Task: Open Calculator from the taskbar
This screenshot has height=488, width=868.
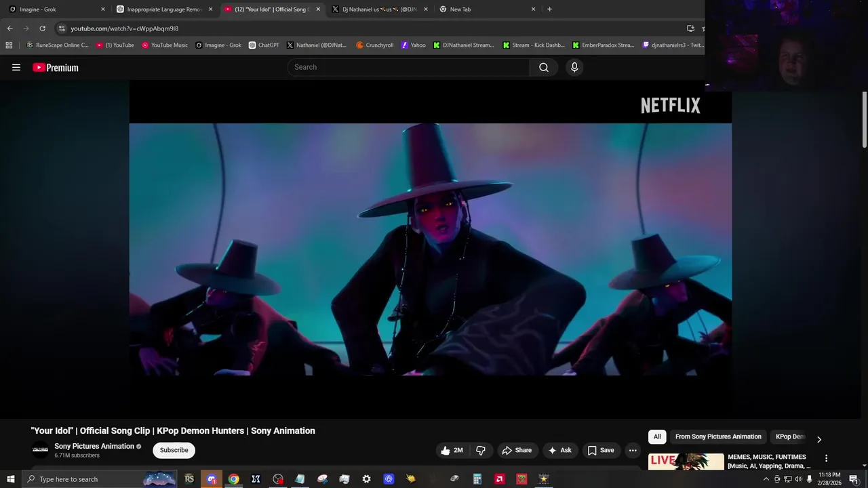Action: [x=477, y=479]
